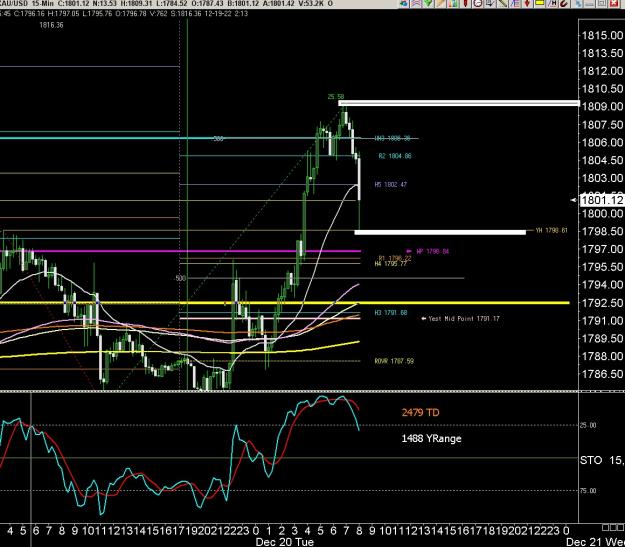
Task: Click the 500 Fibonacci label near 1794.50
Action: pyautogui.click(x=181, y=278)
